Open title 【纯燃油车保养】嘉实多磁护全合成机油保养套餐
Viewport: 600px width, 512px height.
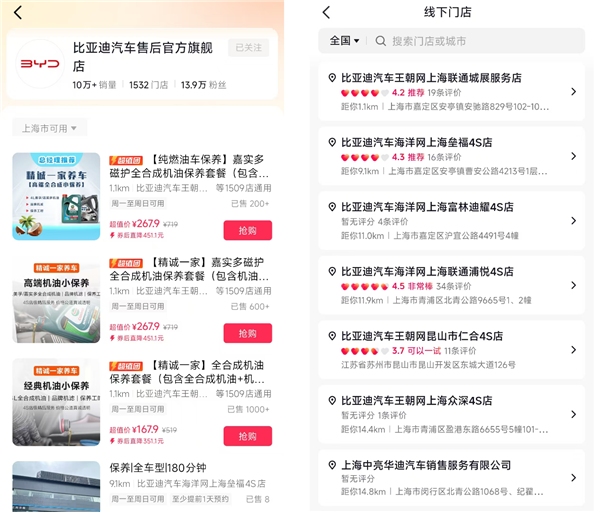pyautogui.click(x=189, y=166)
